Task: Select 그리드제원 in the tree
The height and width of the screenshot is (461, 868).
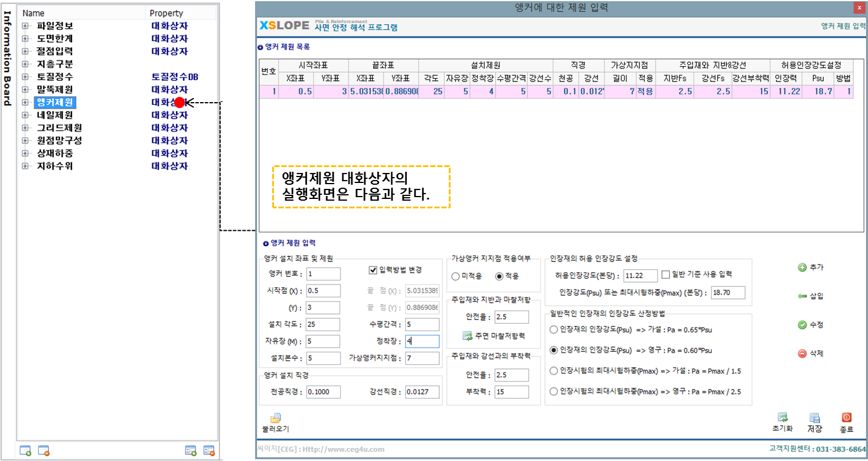Action: 59,127
